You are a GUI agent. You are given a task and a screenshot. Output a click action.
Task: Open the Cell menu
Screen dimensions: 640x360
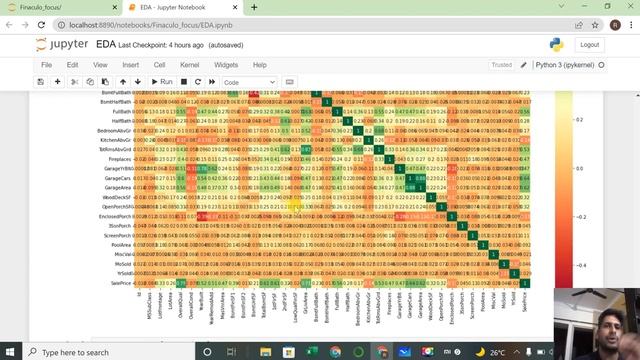pos(159,65)
